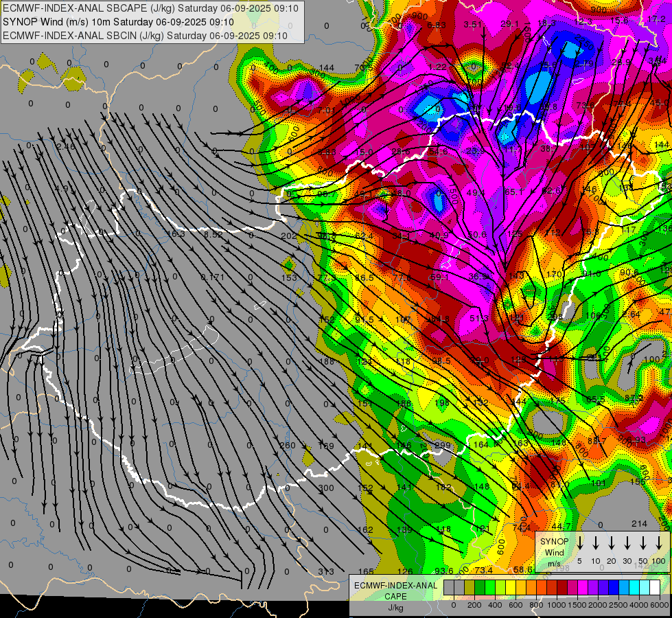Screen dimensions: 672x618
Task: Click the 30 m/s wind arrow icon
Action: point(627,542)
